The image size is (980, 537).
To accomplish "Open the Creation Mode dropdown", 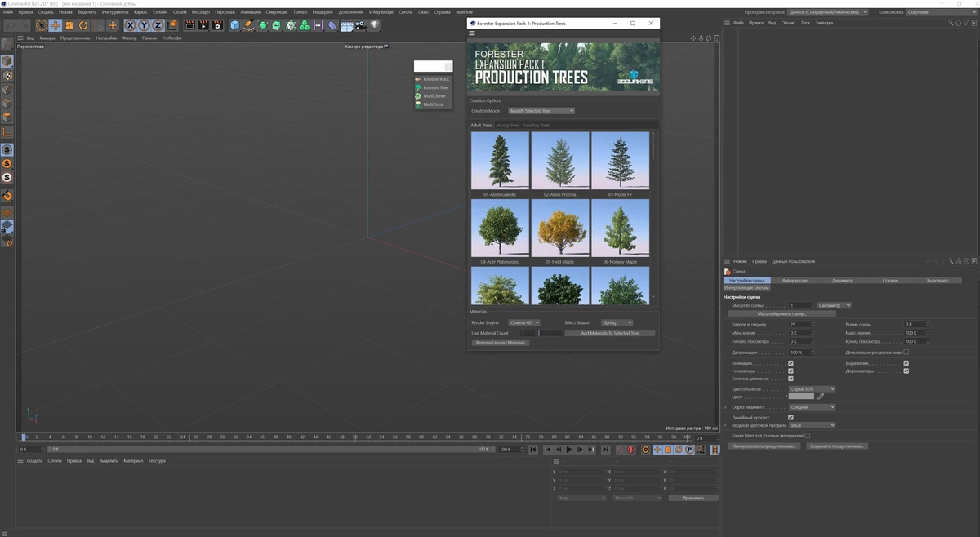I will pos(541,111).
